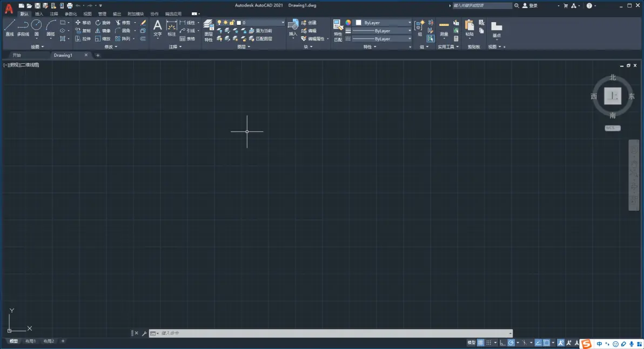644x349 pixels.
Task: Toggle snap mode in status bar
Action: pyautogui.click(x=488, y=343)
